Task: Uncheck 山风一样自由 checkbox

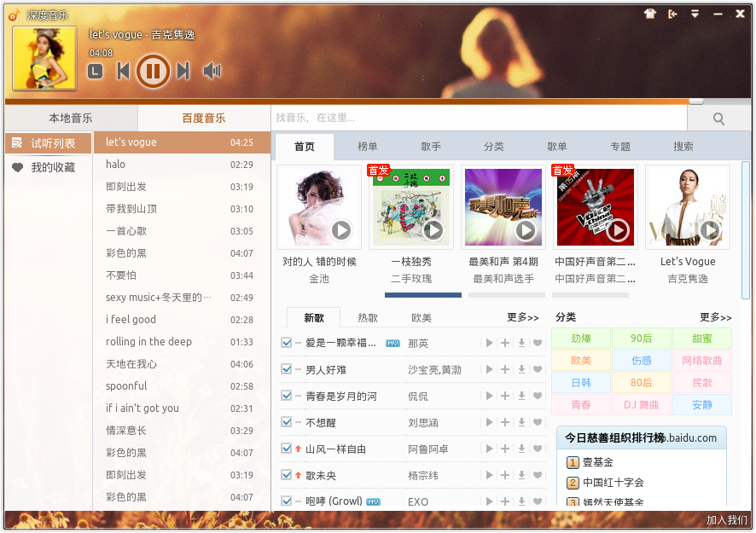Action: click(287, 449)
